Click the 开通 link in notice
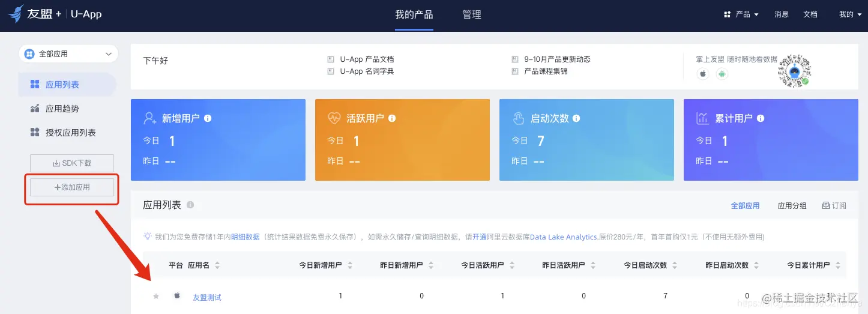868x314 pixels. [480, 237]
